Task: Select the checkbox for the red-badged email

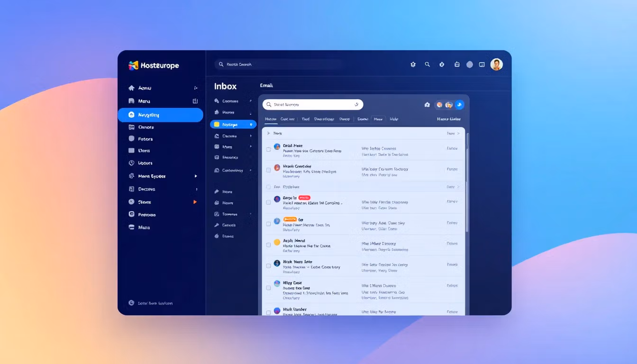Action: click(268, 202)
